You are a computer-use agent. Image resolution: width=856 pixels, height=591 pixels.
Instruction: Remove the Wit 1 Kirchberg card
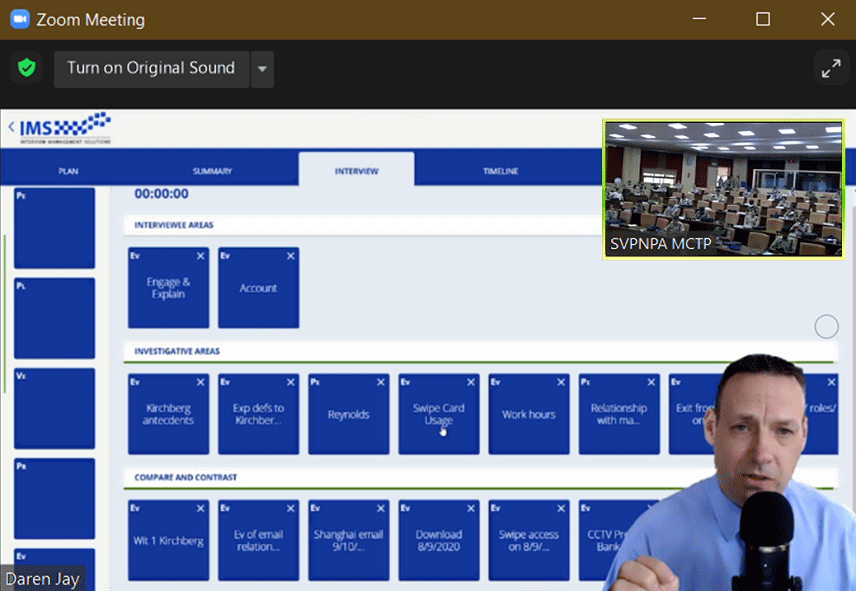click(x=200, y=509)
